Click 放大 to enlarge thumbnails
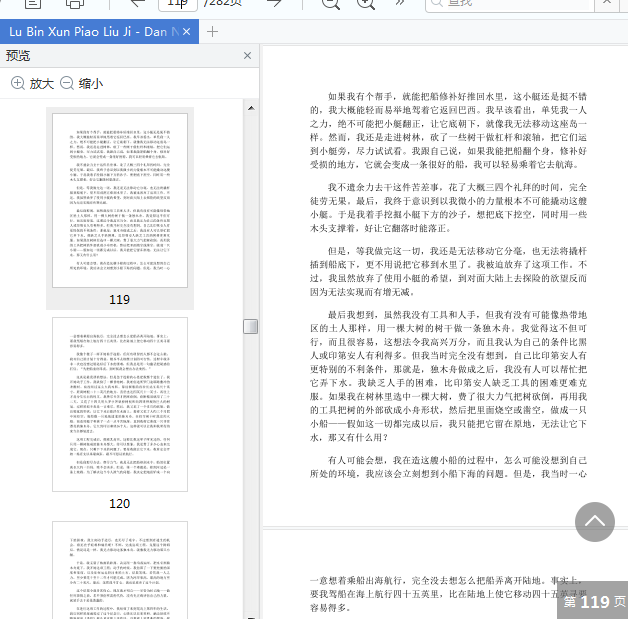This screenshot has height=619, width=628. coord(32,84)
